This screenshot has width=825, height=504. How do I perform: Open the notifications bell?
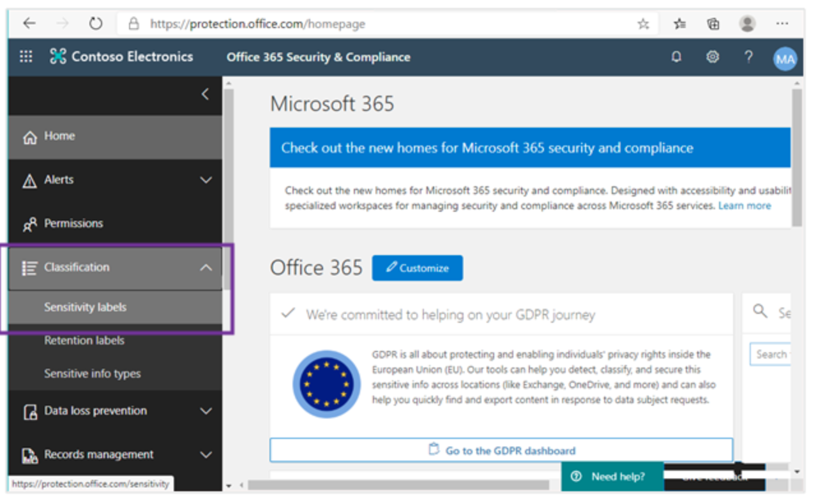point(676,57)
